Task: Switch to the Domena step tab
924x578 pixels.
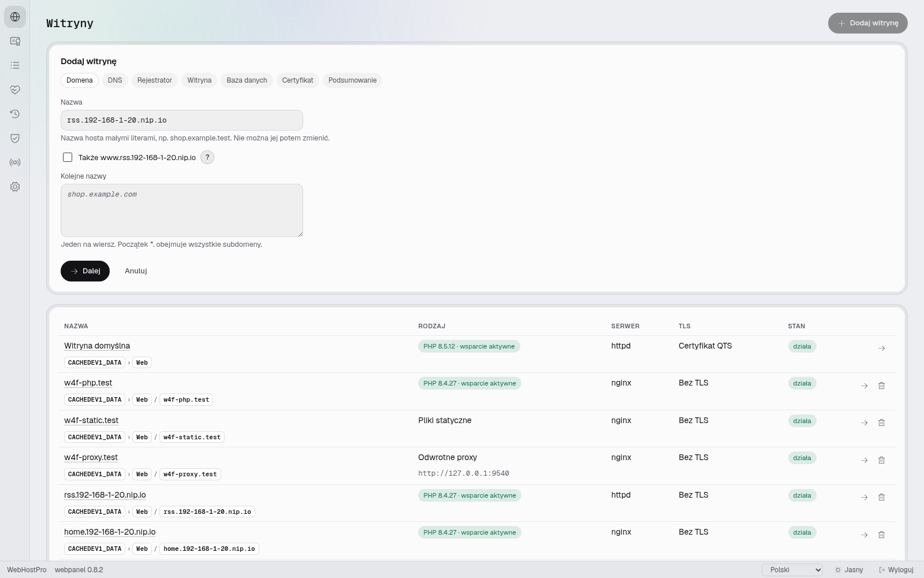Action: (x=80, y=80)
